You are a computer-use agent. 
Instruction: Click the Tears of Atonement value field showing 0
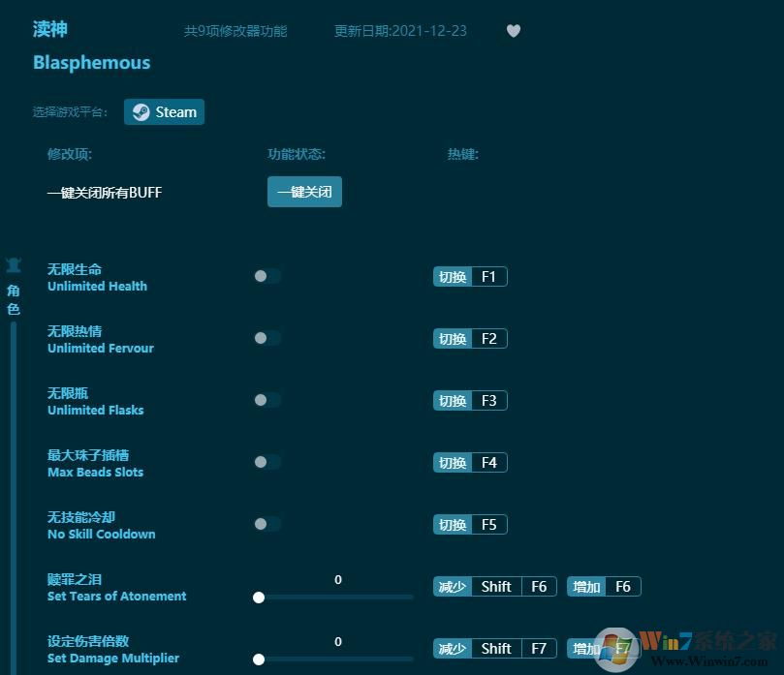pyautogui.click(x=337, y=579)
